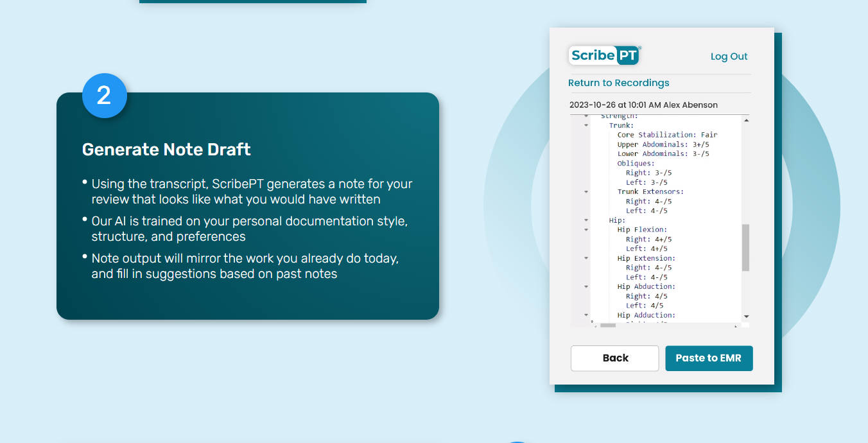Click the horizontal scrollbar left arrow
Screen dimensions: 868x443
tap(595, 326)
